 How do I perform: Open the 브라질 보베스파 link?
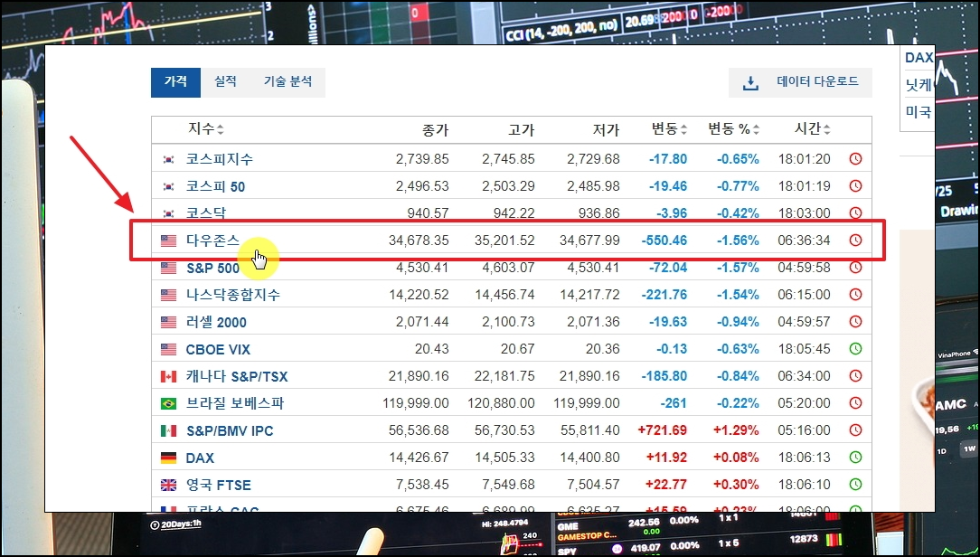pyautogui.click(x=235, y=404)
